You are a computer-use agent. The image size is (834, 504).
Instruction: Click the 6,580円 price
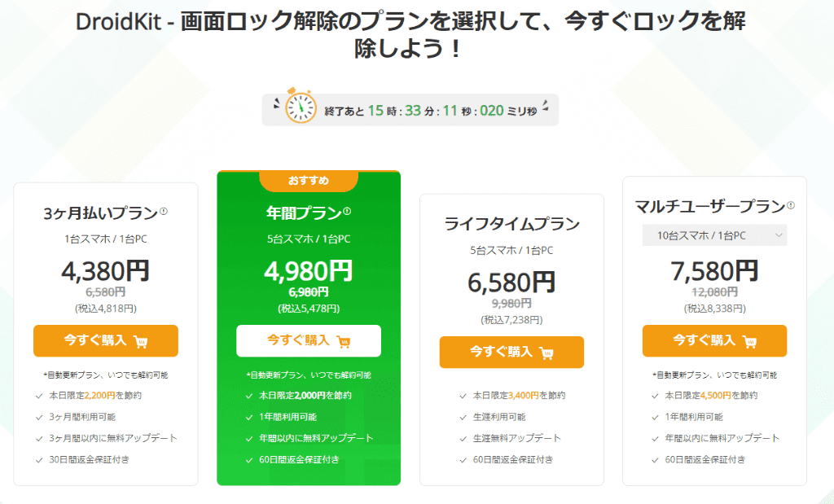pyautogui.click(x=511, y=282)
